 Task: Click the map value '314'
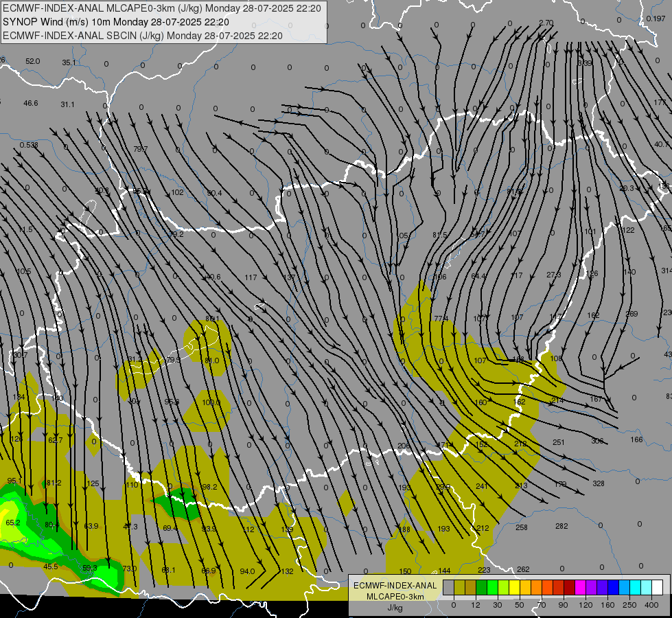pyautogui.click(x=667, y=271)
